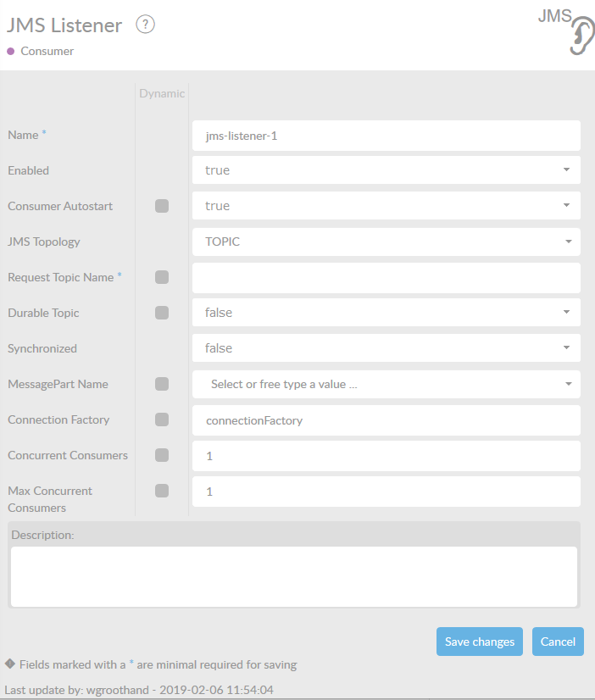Enable dynamic for Connection Factory
This screenshot has height=700, width=595.
pos(162,419)
